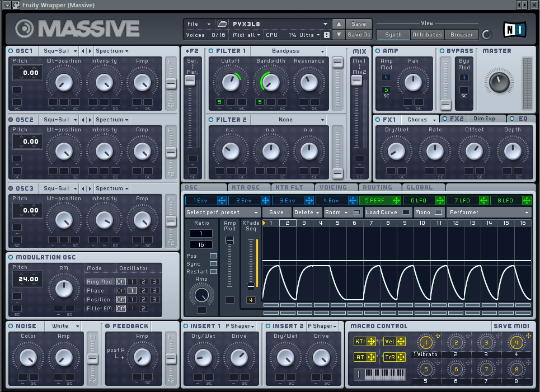Click the Save As button
The image size is (540, 392).
click(x=359, y=35)
